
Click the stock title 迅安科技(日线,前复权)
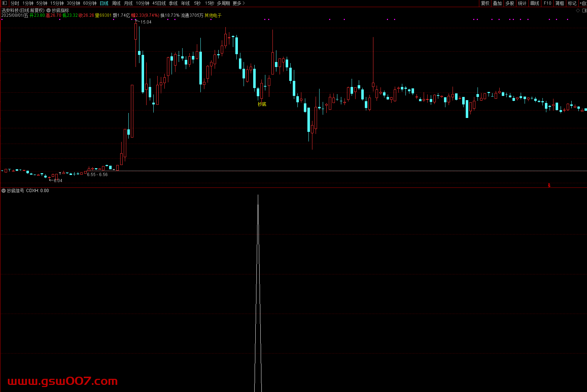pos(23,11)
